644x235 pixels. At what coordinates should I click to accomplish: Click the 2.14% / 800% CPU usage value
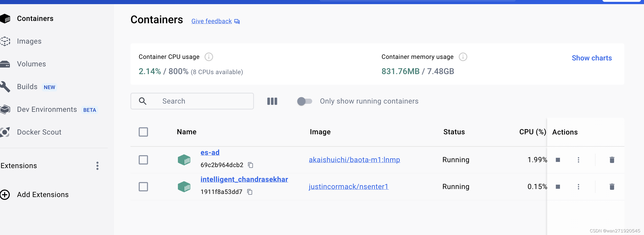tap(163, 72)
